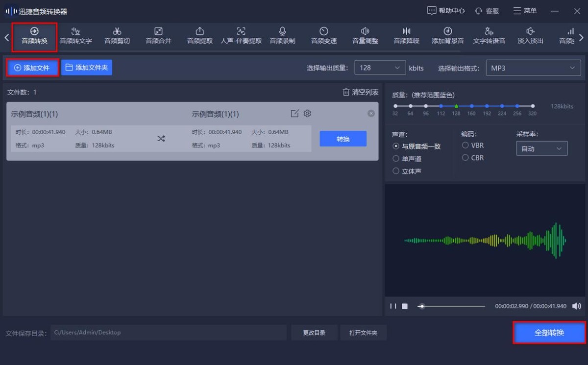Open the output format MP3 dropdown
The image size is (588, 365).
[533, 68]
